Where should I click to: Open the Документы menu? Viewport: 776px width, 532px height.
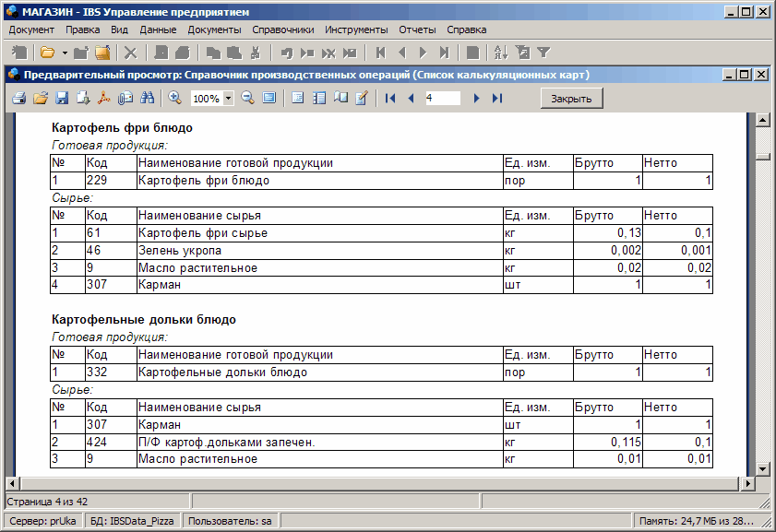pyautogui.click(x=214, y=30)
